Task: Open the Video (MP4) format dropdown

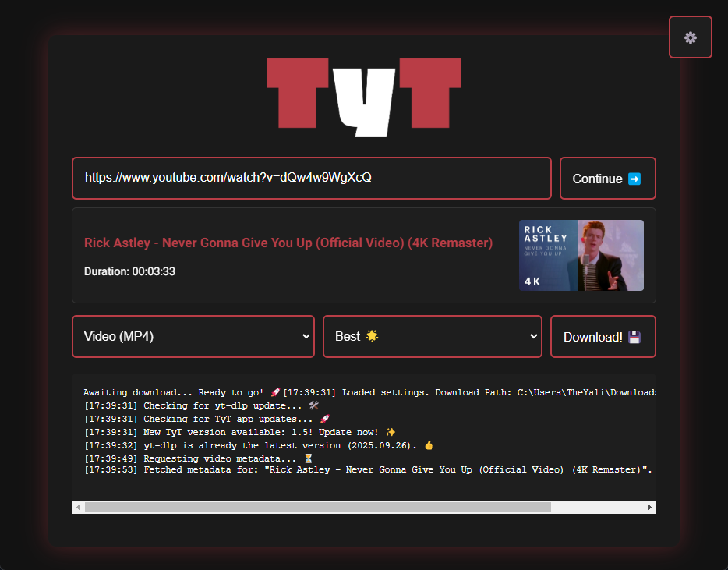Action: click(x=193, y=336)
